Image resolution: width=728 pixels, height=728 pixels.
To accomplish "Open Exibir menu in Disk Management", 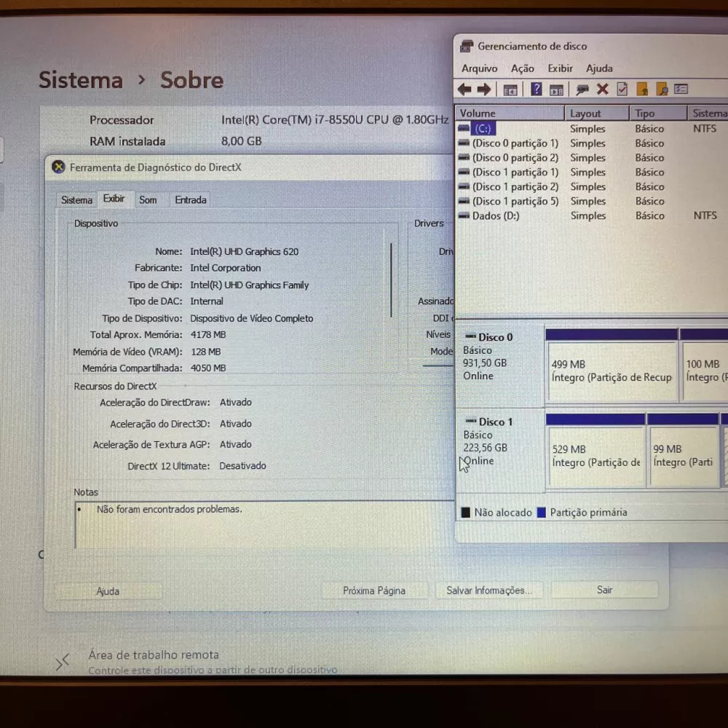I will [561, 68].
